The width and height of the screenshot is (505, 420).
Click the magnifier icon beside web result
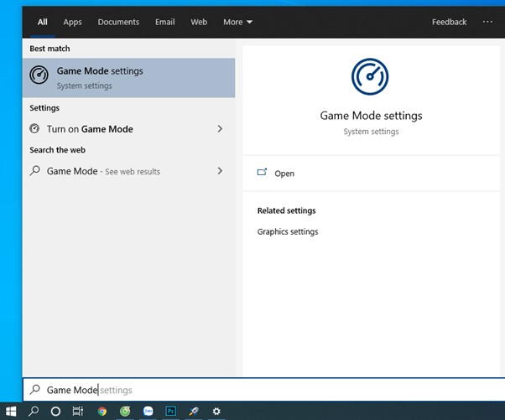coord(34,170)
